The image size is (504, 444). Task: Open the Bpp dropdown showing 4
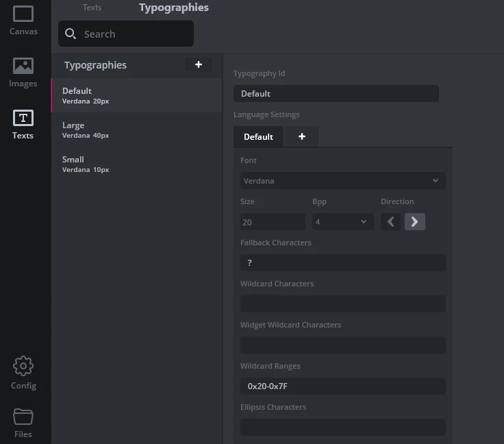coord(342,221)
